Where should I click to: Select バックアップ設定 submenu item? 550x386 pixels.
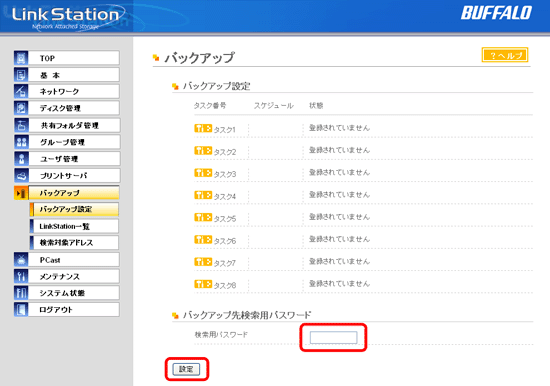point(74,209)
